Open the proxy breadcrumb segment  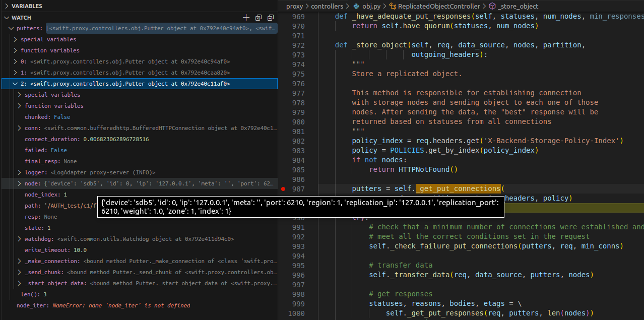click(295, 6)
